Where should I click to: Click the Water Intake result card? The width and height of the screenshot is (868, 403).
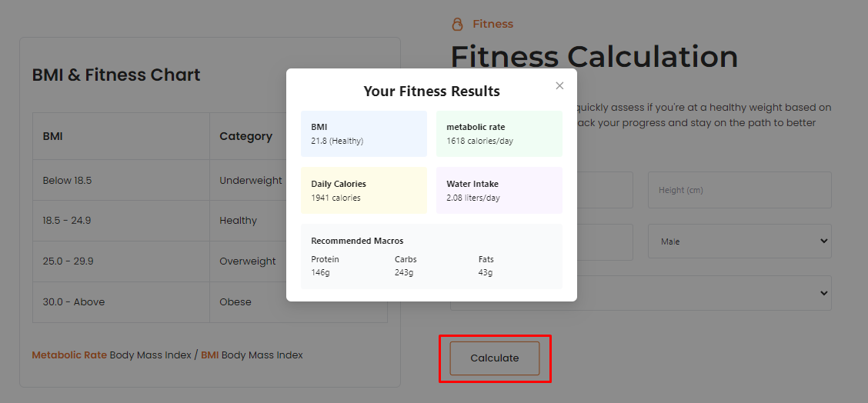pos(499,190)
